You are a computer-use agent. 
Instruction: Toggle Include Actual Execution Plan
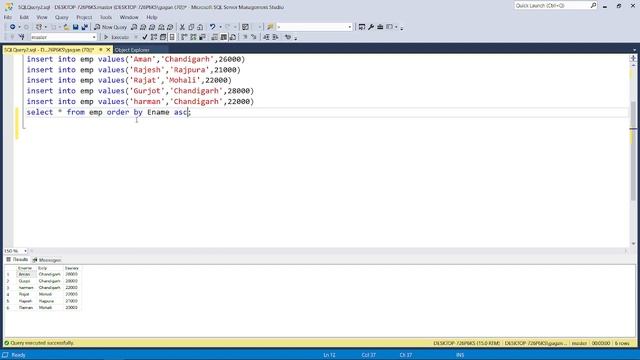click(184, 37)
